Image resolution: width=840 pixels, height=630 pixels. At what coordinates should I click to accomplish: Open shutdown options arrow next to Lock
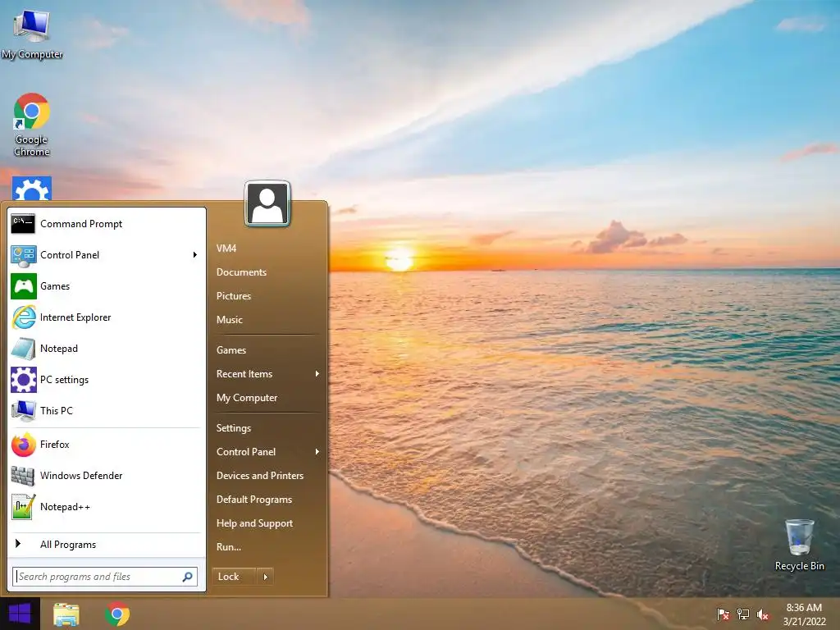click(265, 577)
